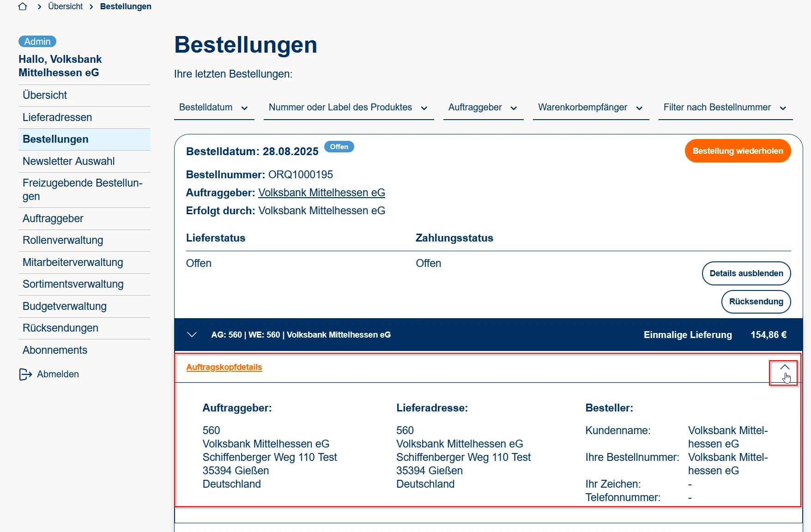811x532 pixels.
Task: Open the Volksbank Mittelhessen eG Auftraggeber link
Action: coord(321,193)
